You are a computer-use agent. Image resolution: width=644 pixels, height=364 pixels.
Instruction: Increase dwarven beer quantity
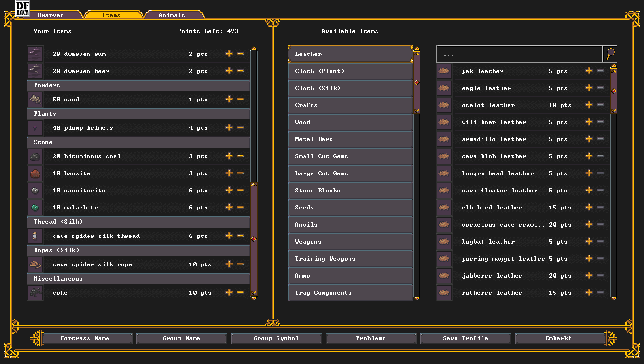pos(229,71)
